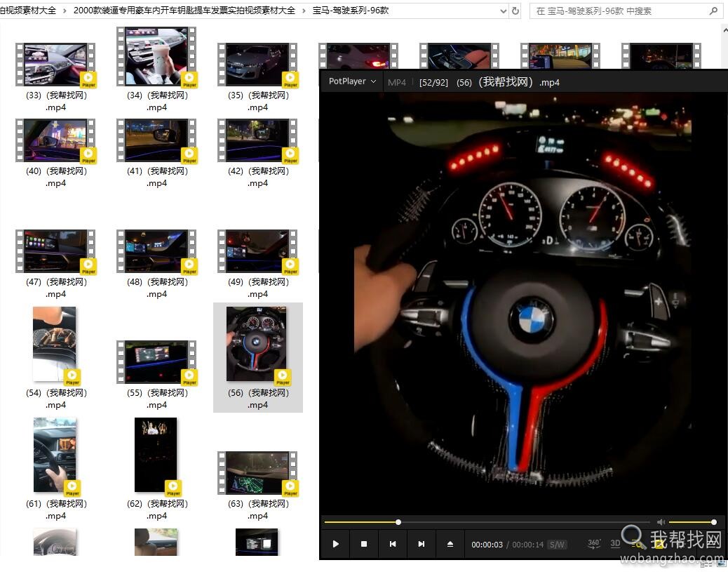Screen dimensions: 728x572
Task: Click the PotPlayer badge on selected file (56)
Action: [283, 376]
